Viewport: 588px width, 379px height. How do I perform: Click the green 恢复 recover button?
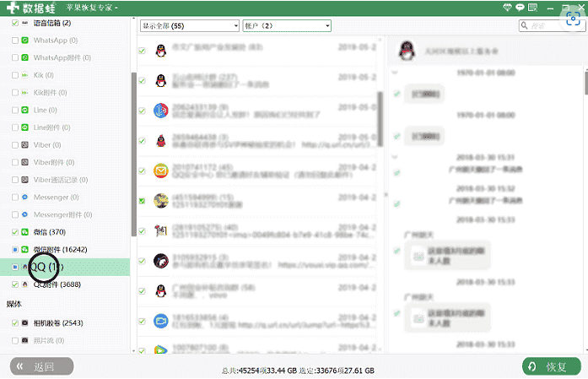click(552, 366)
